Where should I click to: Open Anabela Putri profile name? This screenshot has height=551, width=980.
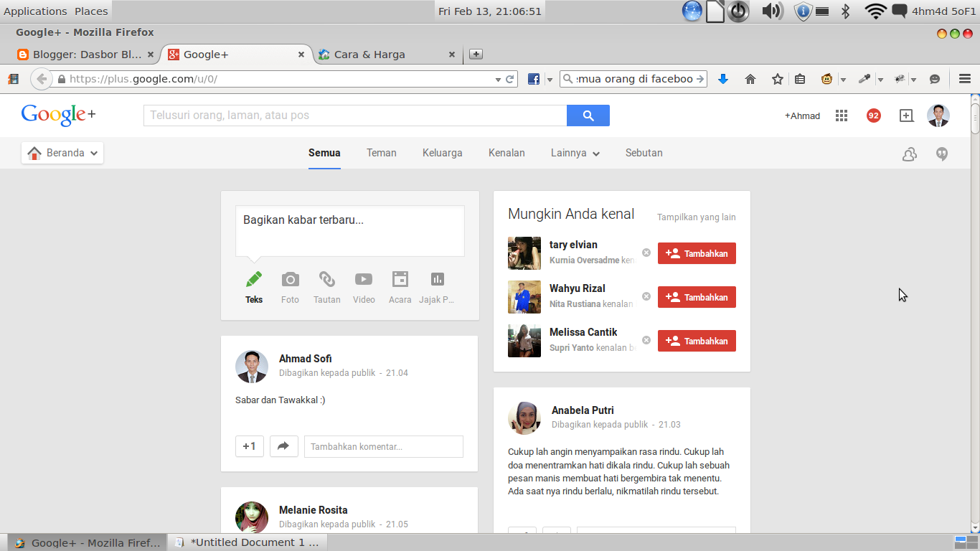(x=583, y=410)
